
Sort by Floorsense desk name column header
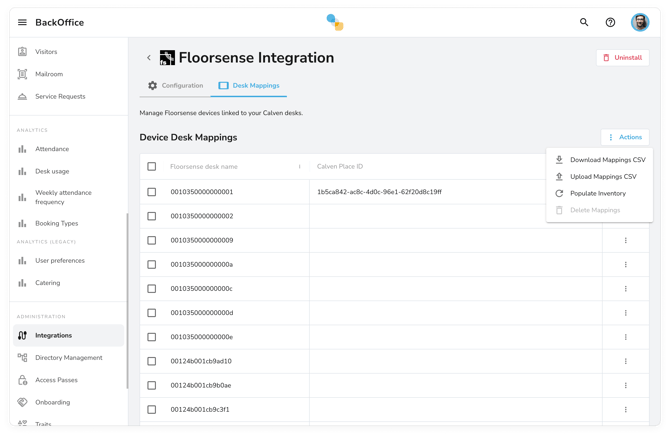204,167
